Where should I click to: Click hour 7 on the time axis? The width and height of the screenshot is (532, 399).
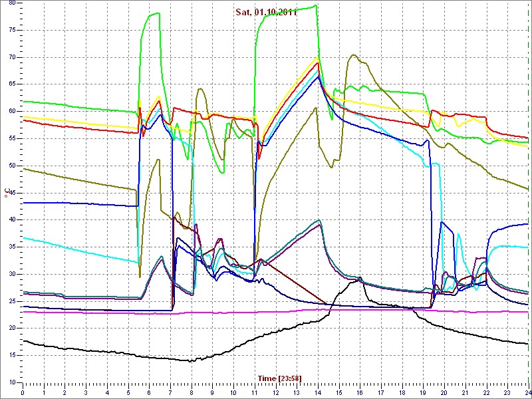point(170,392)
